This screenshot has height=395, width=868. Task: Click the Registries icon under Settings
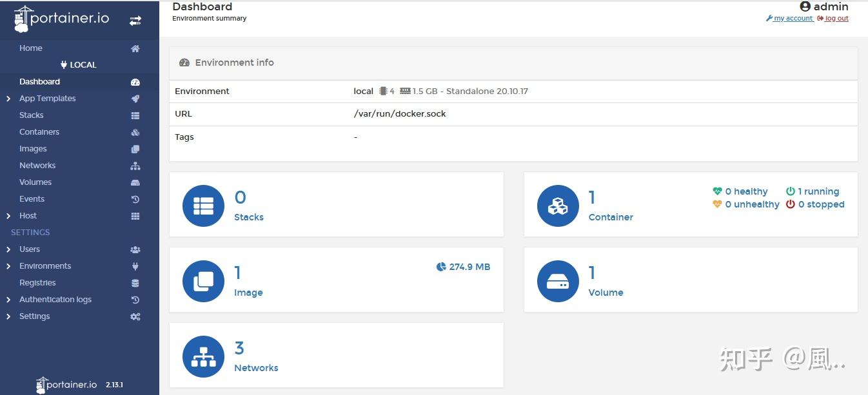(135, 282)
